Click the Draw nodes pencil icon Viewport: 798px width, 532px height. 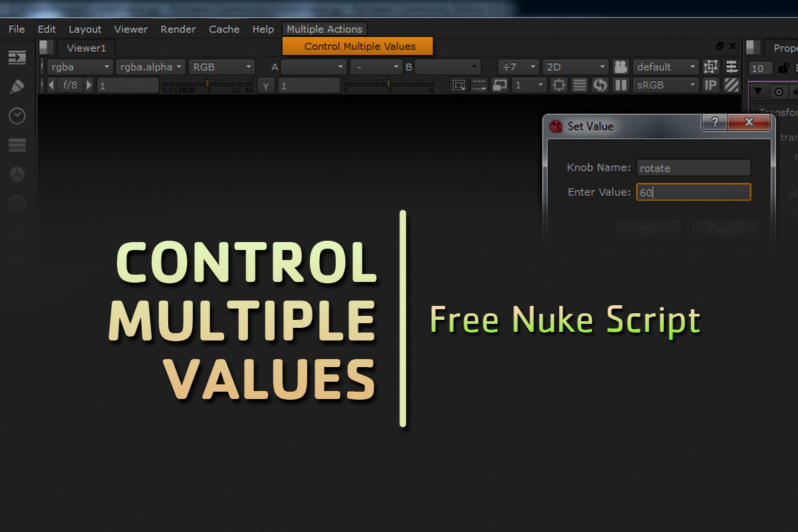click(x=17, y=87)
